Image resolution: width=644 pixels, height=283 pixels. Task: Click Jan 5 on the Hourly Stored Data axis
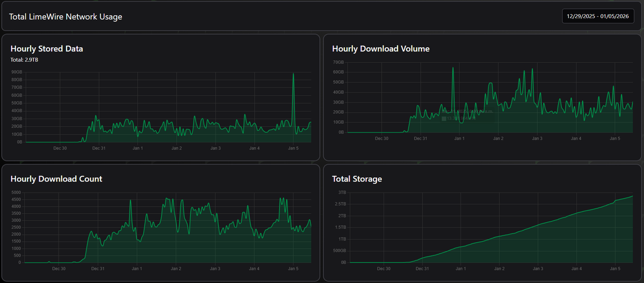293,148
